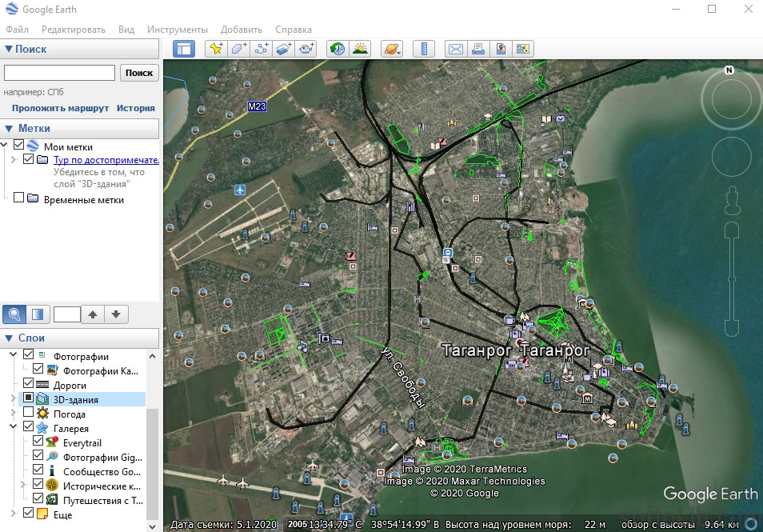
Task: Open the ruler measurement tool
Action: tap(424, 49)
